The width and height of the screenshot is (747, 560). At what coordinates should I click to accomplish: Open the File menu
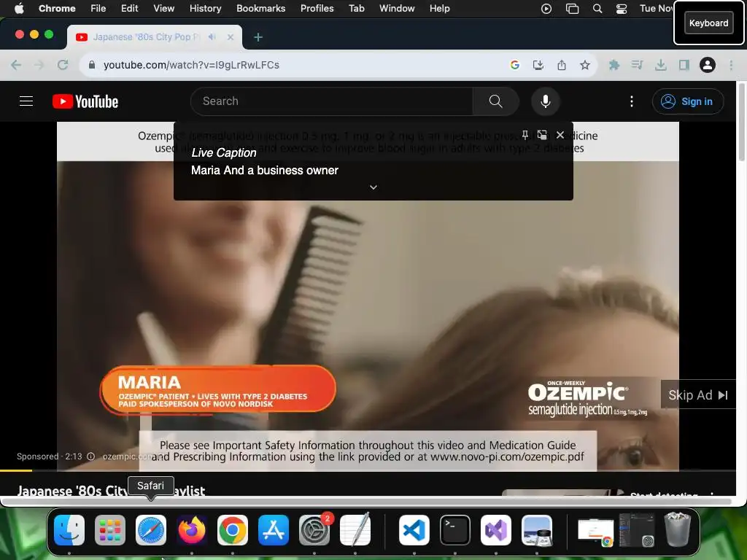point(98,9)
